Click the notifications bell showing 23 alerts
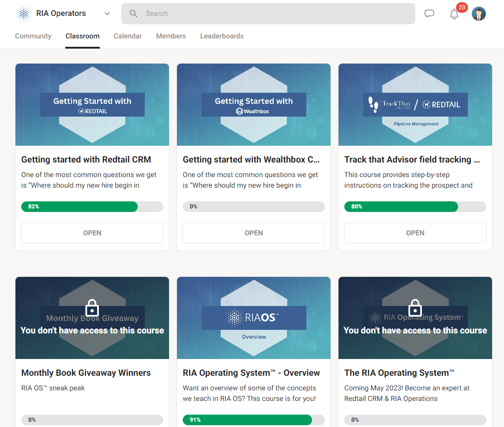Screen dimensions: 504x427 click(x=454, y=14)
